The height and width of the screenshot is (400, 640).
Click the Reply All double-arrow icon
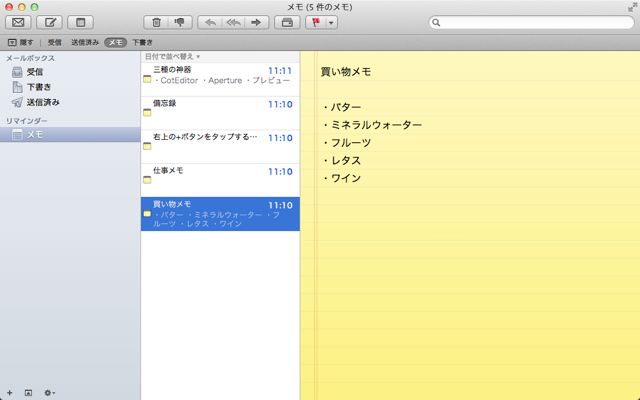coord(233,22)
